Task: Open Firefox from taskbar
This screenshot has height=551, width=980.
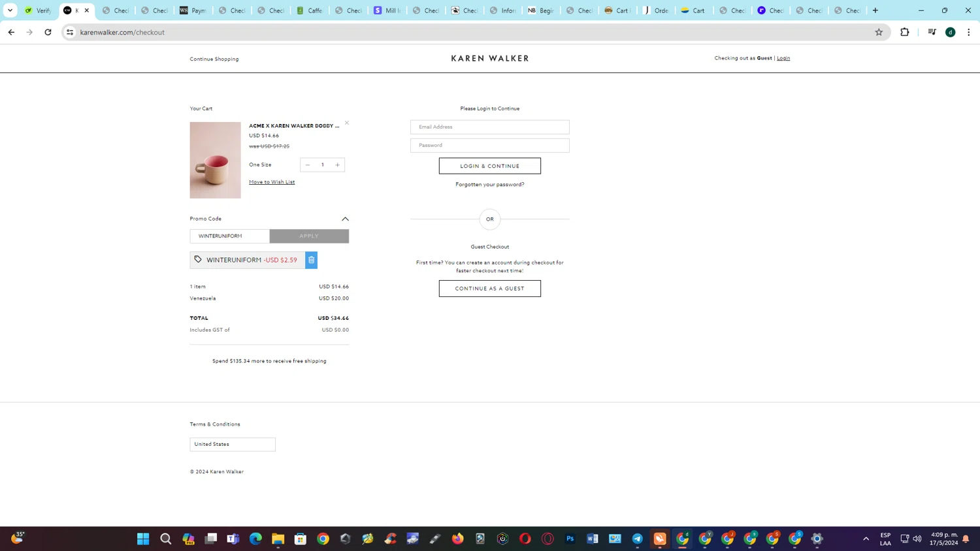Action: coord(458,539)
